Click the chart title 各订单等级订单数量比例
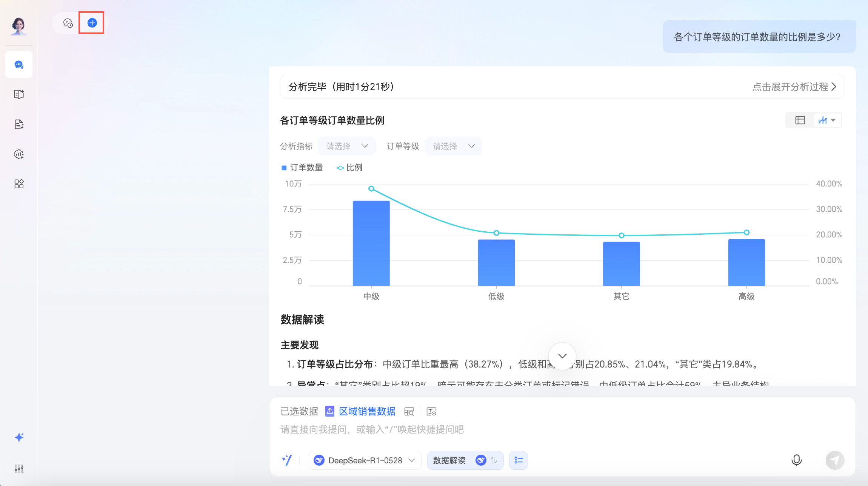This screenshot has width=868, height=486. pos(332,120)
